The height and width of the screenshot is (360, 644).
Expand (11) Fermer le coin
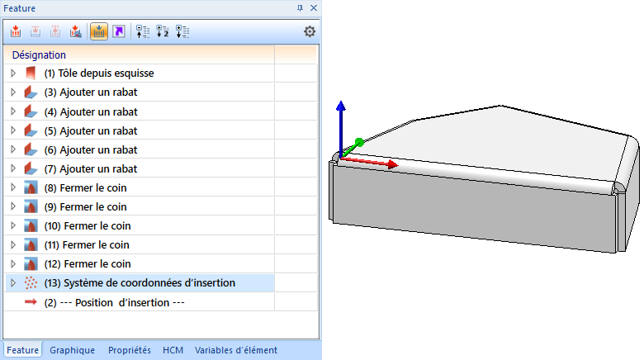[13, 244]
